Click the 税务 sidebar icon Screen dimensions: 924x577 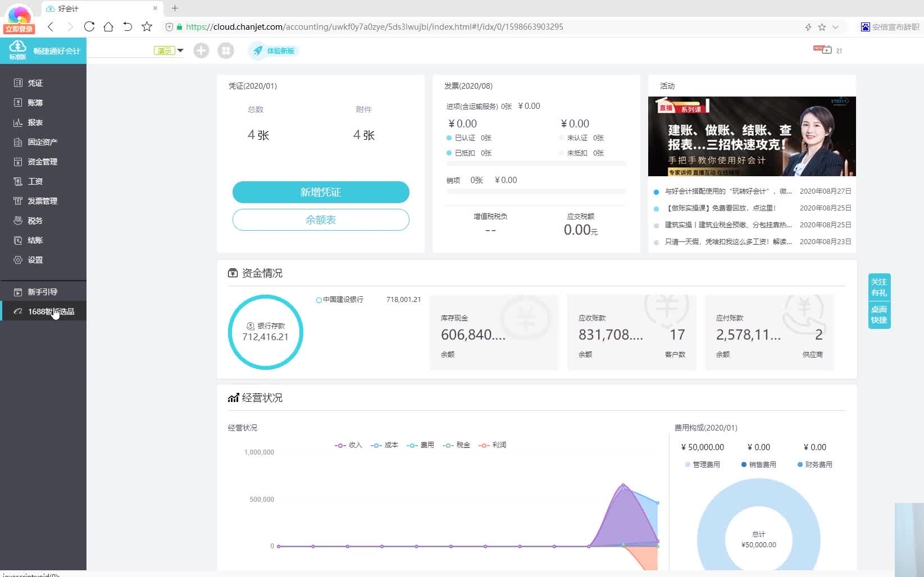click(x=18, y=221)
